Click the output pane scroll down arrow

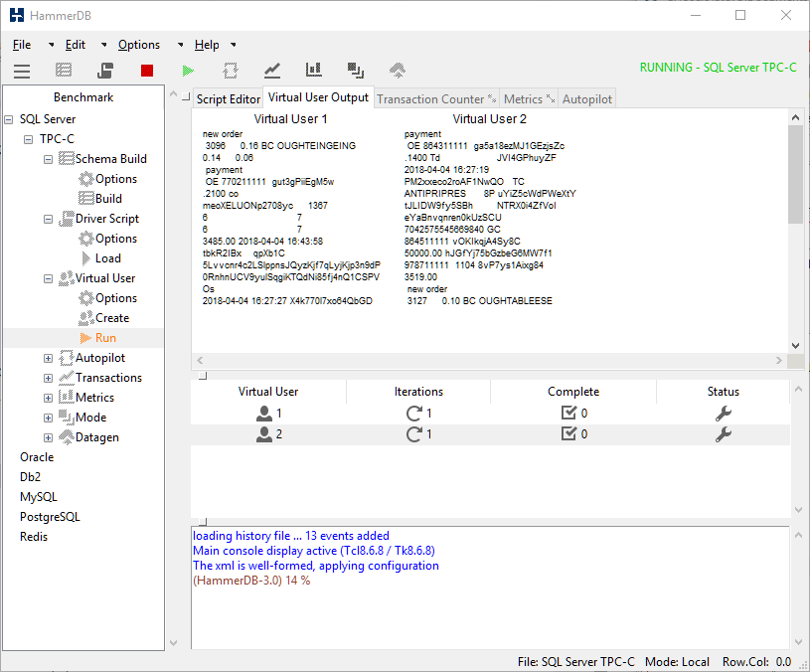click(x=795, y=346)
